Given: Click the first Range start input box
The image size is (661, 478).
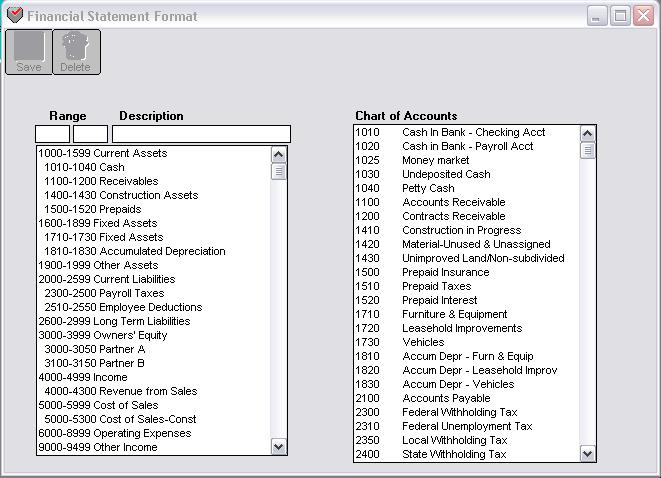Looking at the screenshot, I should (x=52, y=134).
